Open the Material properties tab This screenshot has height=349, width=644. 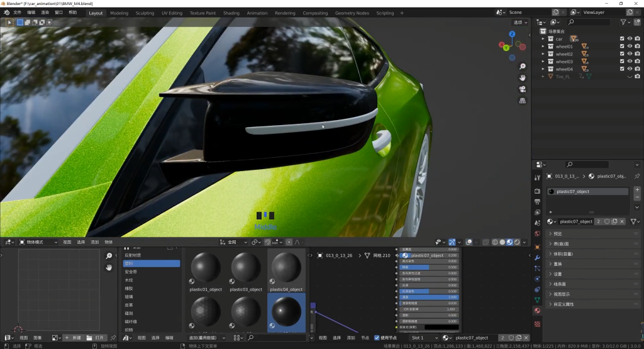coord(537,311)
